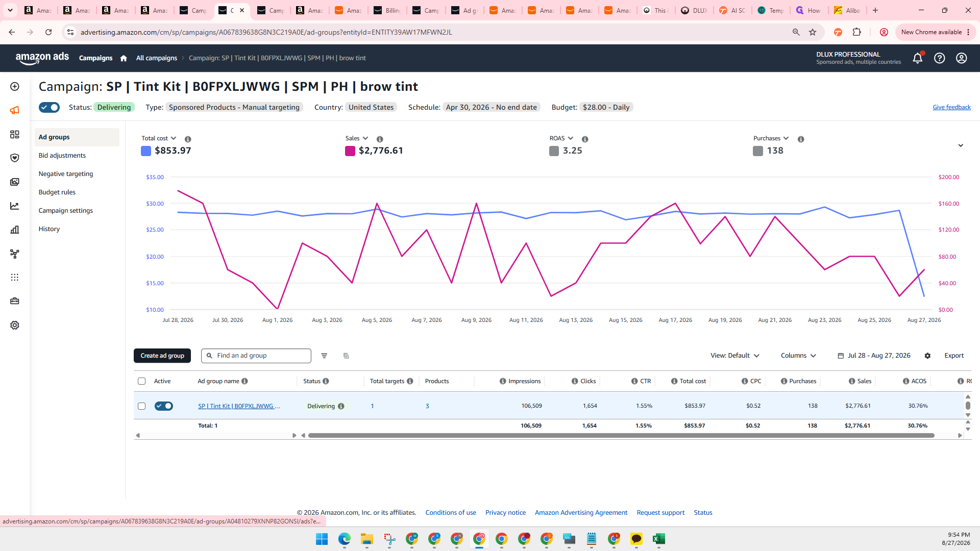Open the Total cost metric dropdown
The image size is (980, 551).
pyautogui.click(x=159, y=138)
